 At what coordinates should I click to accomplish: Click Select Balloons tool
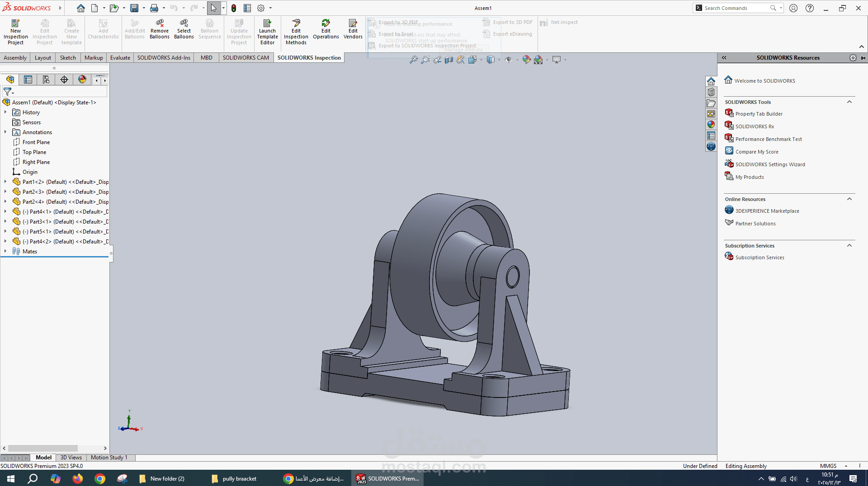pos(184,29)
